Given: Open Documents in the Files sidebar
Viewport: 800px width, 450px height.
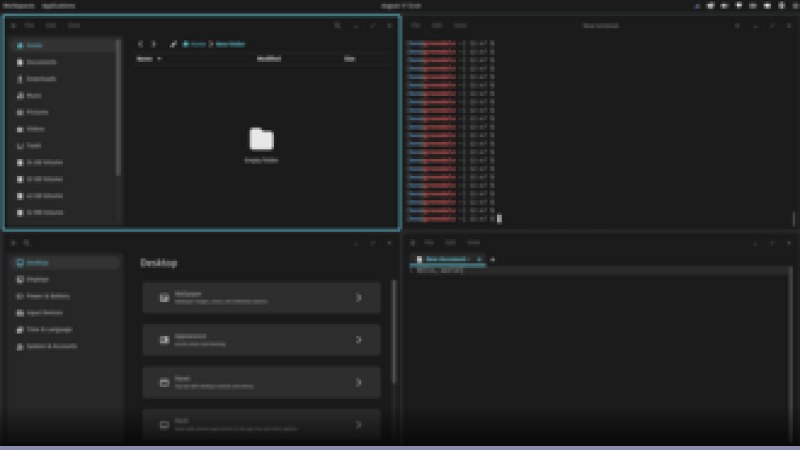Looking at the screenshot, I should [x=64, y=62].
